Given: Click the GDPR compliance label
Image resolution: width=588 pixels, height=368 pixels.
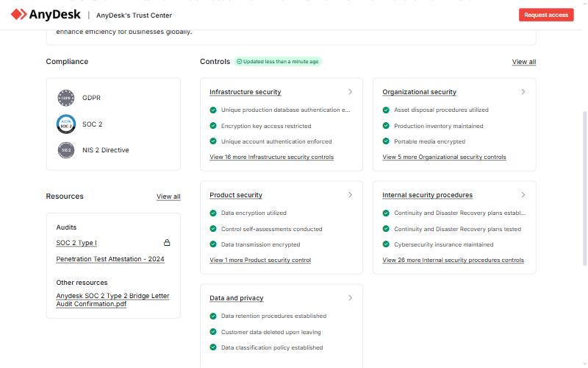Looking at the screenshot, I should coord(91,98).
